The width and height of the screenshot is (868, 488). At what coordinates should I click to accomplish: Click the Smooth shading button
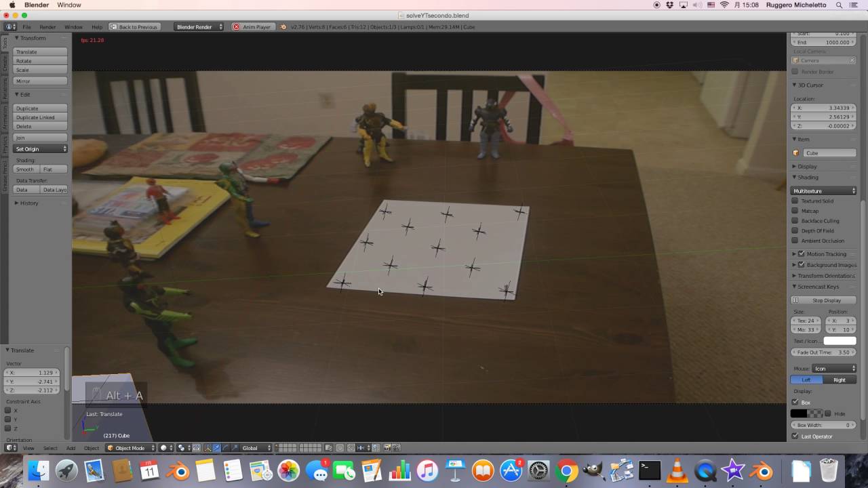(26, 169)
